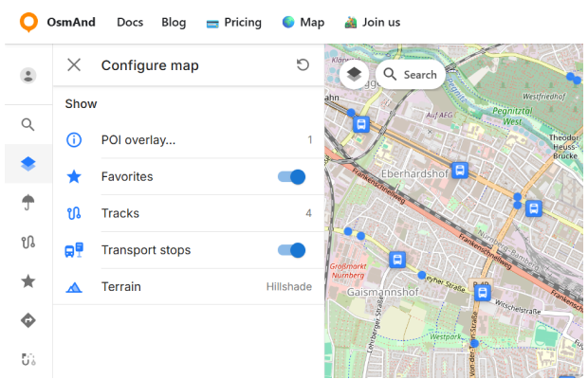Click the Join us link
The width and height of the screenshot is (588, 379).
click(372, 22)
